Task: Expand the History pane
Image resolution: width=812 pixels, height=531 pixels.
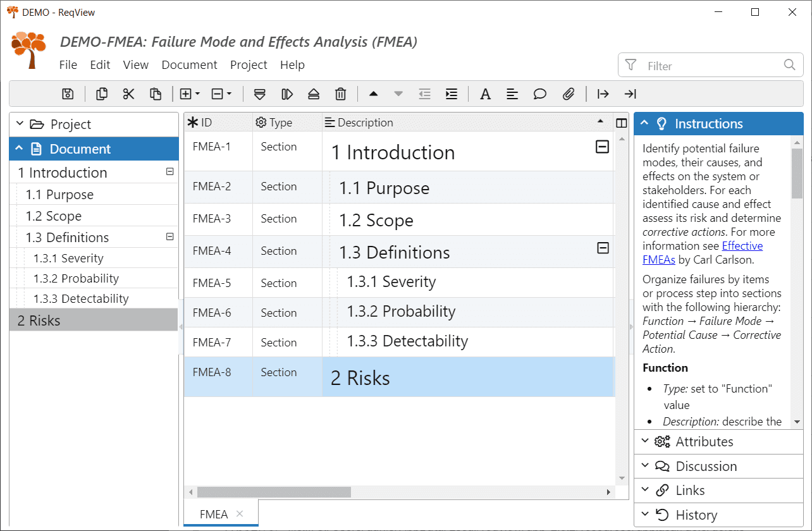Action: (x=718, y=515)
